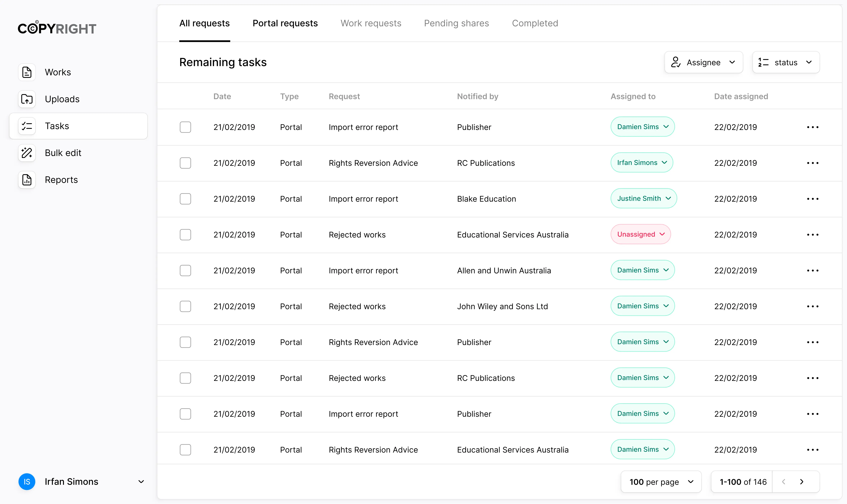Switch to the Portal requests tab
Viewport: 847px width, 504px height.
(285, 23)
